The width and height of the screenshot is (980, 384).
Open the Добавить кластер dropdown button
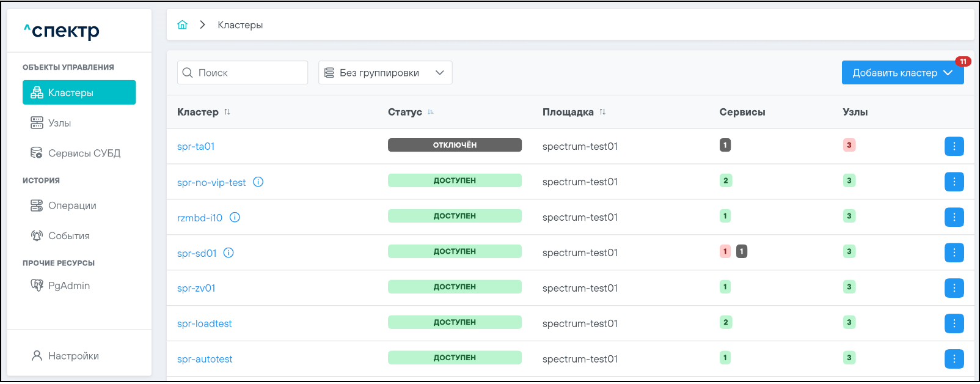click(x=902, y=73)
